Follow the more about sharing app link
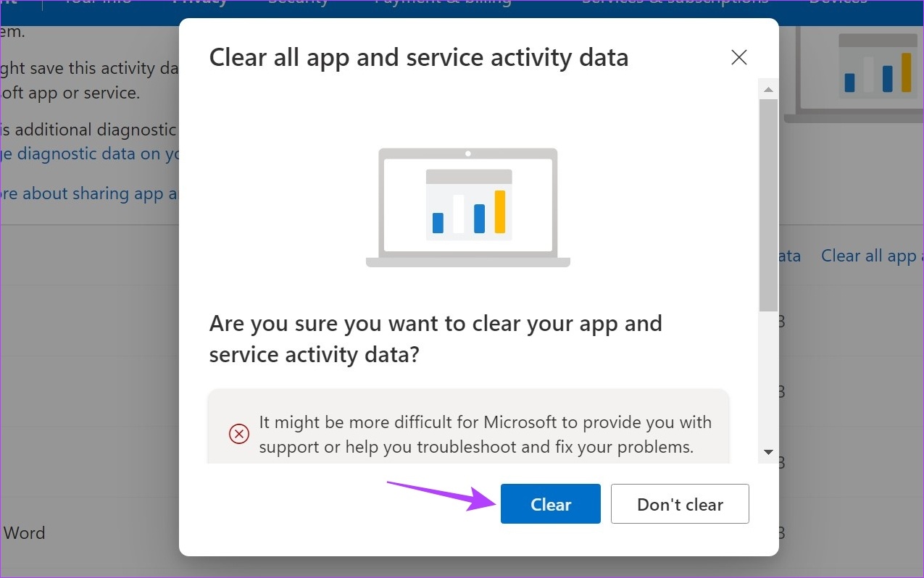 coord(90,193)
